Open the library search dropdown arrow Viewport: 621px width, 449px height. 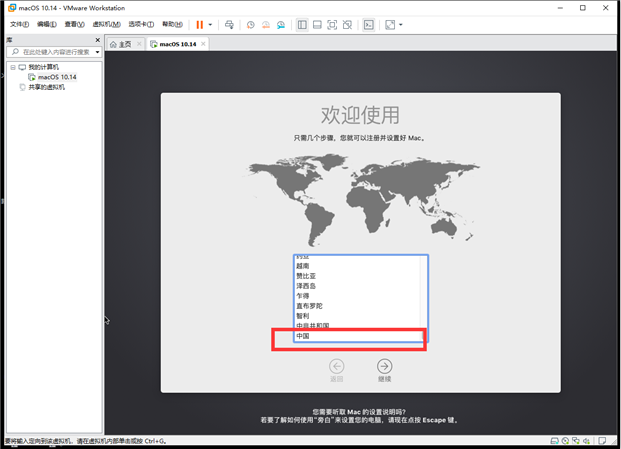pyautogui.click(x=97, y=52)
